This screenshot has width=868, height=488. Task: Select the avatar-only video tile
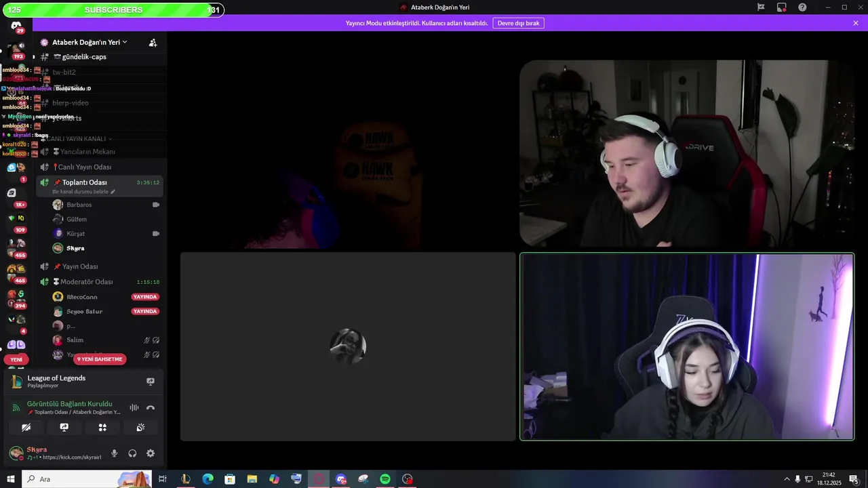click(348, 346)
